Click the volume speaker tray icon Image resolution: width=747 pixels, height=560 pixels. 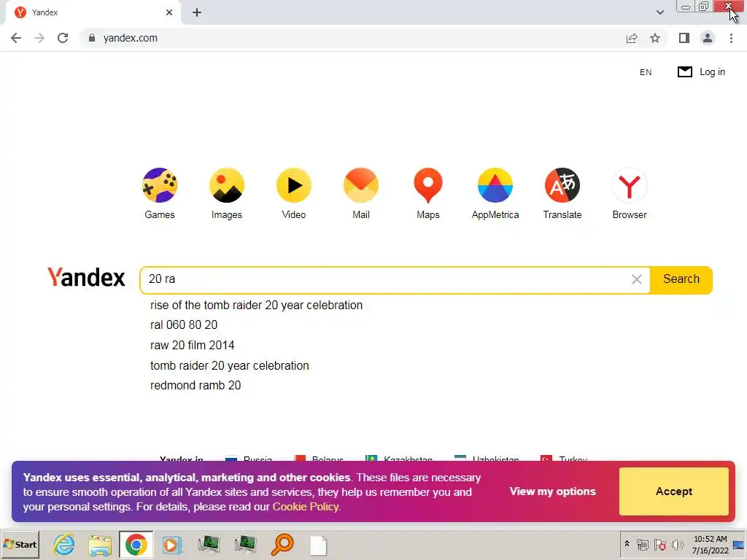(677, 544)
